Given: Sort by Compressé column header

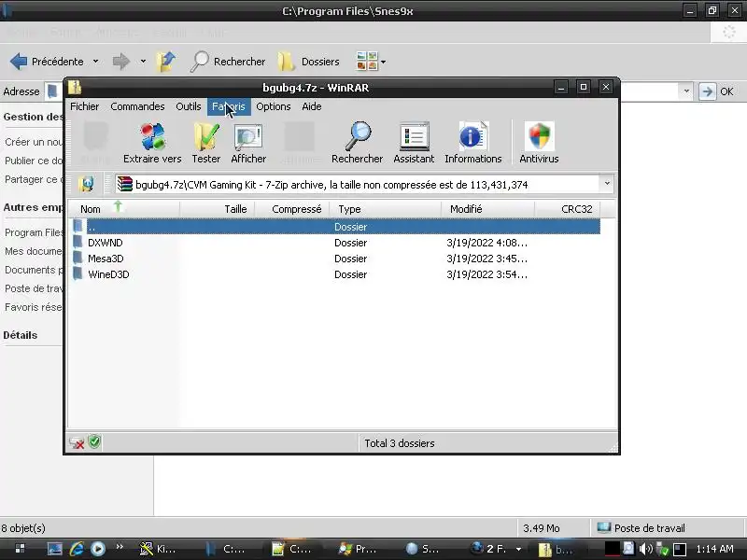Looking at the screenshot, I should point(292,209).
